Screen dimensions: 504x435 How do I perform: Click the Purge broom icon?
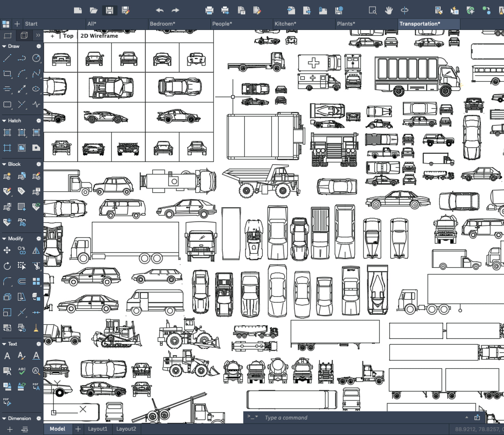[36, 328]
